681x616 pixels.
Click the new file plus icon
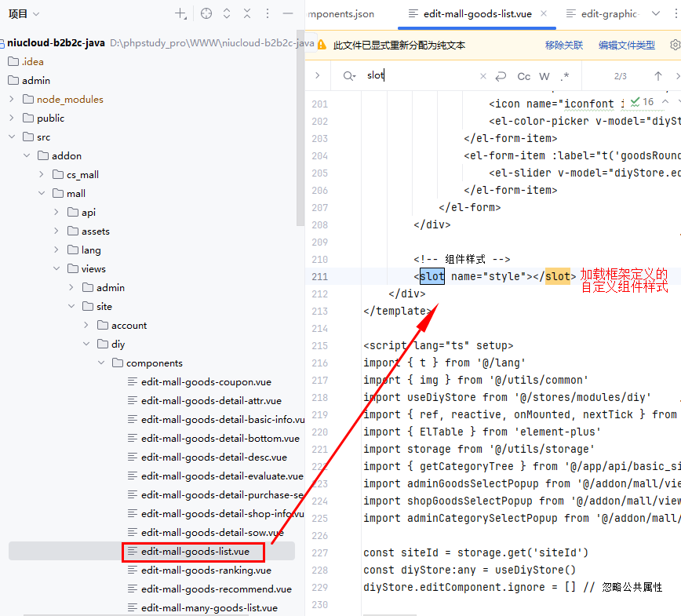(180, 14)
